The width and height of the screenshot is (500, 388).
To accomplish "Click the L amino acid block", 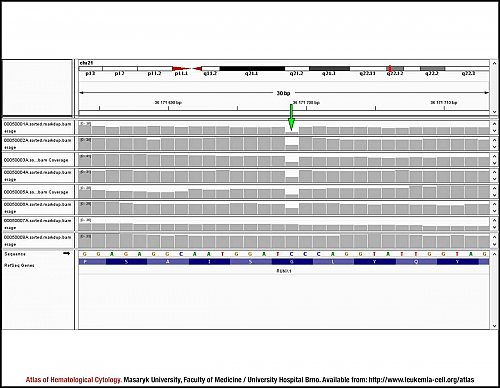I will coord(333,262).
